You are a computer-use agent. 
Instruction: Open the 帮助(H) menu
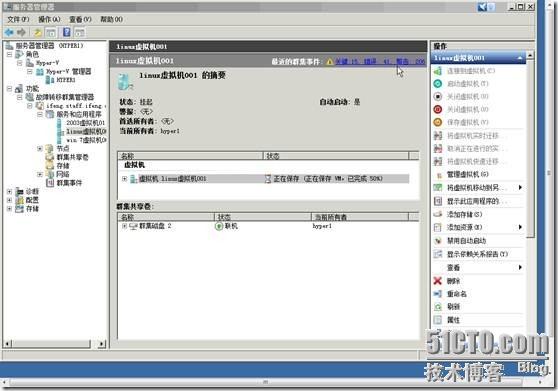[x=111, y=19]
